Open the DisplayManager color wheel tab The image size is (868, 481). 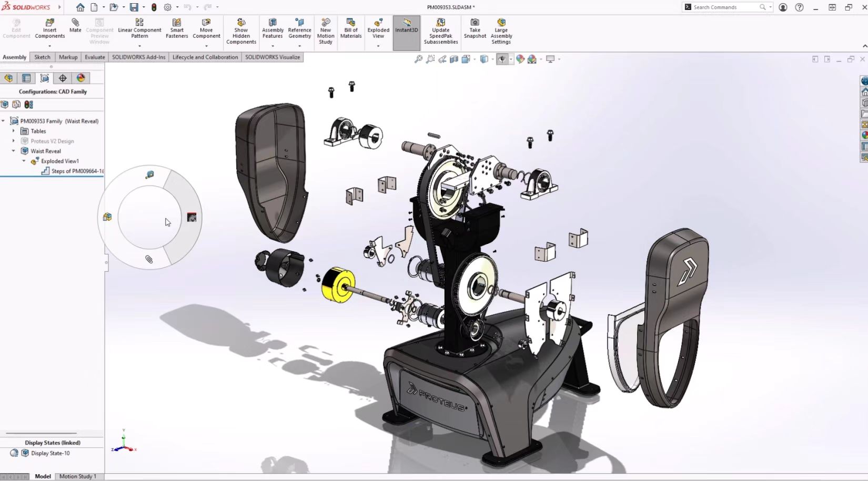80,78
